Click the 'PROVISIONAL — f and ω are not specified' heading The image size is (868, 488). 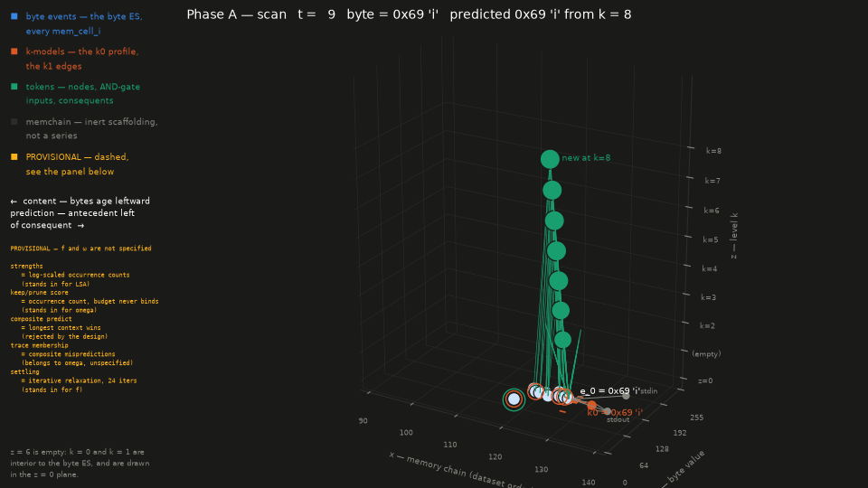pyautogui.click(x=80, y=249)
